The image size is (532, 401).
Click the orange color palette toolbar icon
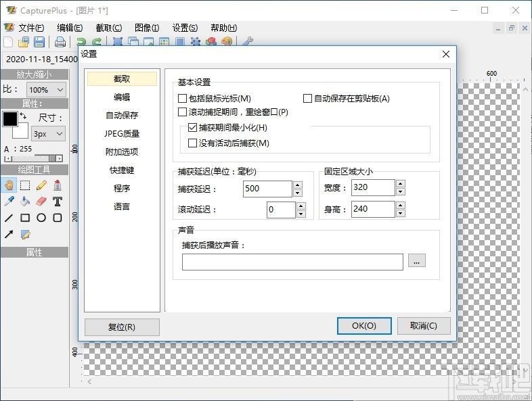227,41
